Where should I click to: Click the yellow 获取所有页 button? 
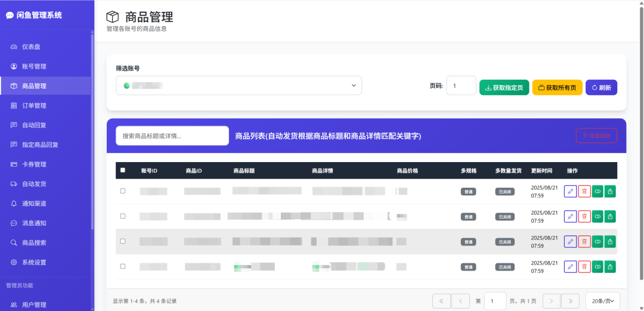pyautogui.click(x=558, y=88)
